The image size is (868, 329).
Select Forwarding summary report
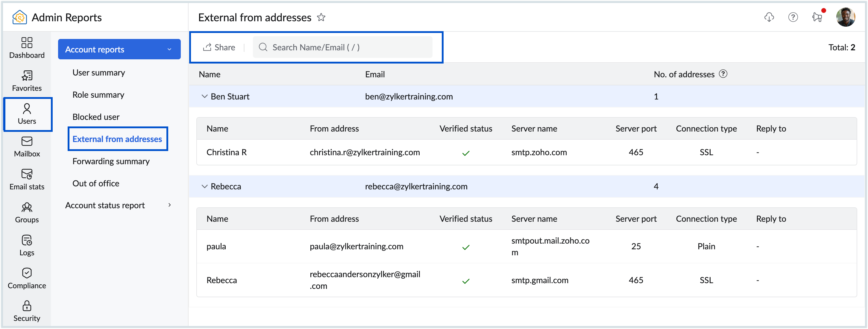pos(111,161)
